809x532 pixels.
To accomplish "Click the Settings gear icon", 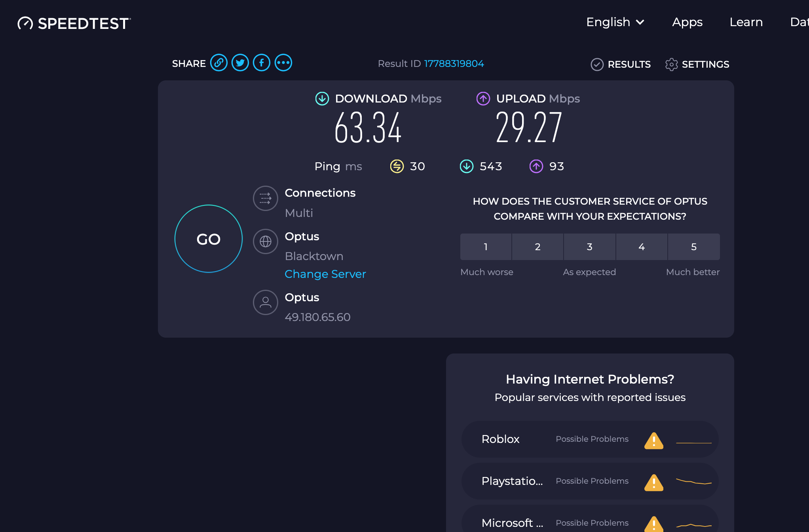I will tap(671, 64).
